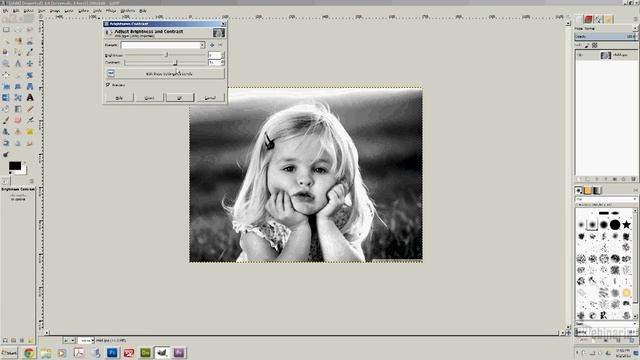Click the Brightness value stepper arrows
The width and height of the screenshot is (640, 360).
point(222,55)
